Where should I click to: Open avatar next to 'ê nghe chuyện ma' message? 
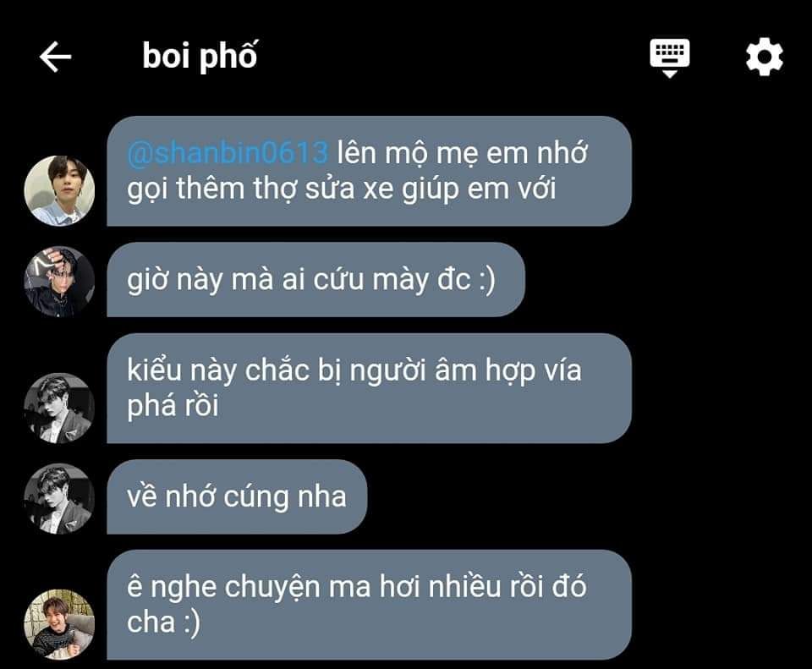pyautogui.click(x=59, y=625)
